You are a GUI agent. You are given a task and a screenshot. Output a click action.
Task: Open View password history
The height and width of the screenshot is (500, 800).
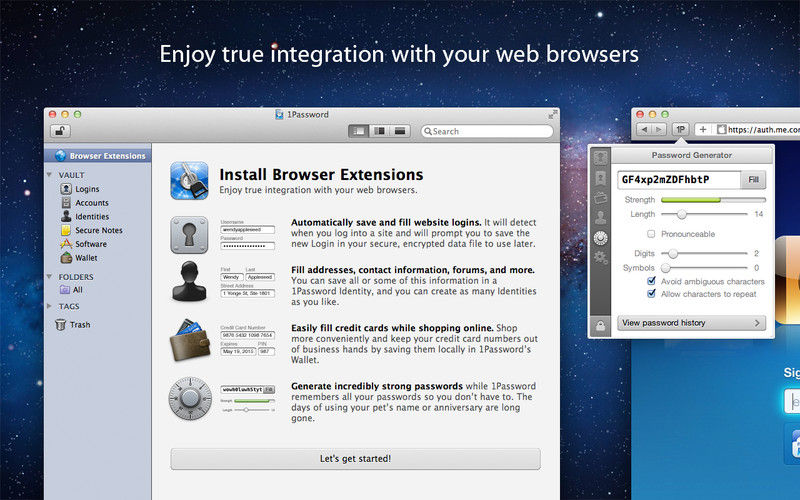tap(691, 323)
